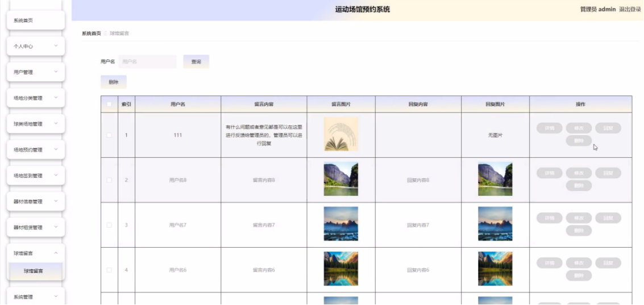Image resolution: width=644 pixels, height=305 pixels.
Task: Open the 回复图片 thumbnail in row 用户名7
Action: pos(495,224)
